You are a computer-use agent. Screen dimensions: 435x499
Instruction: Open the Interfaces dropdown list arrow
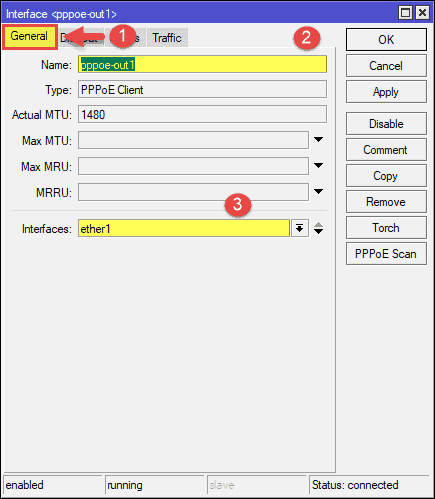click(x=300, y=228)
